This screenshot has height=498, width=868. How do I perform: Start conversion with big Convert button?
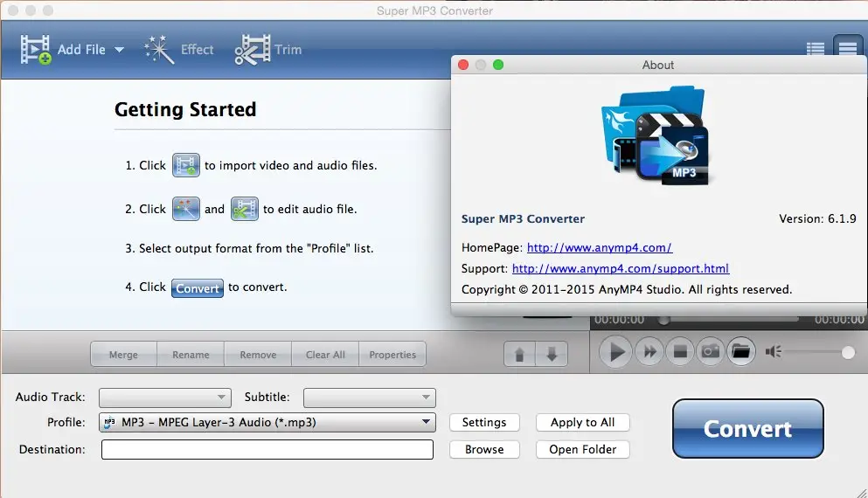point(748,429)
